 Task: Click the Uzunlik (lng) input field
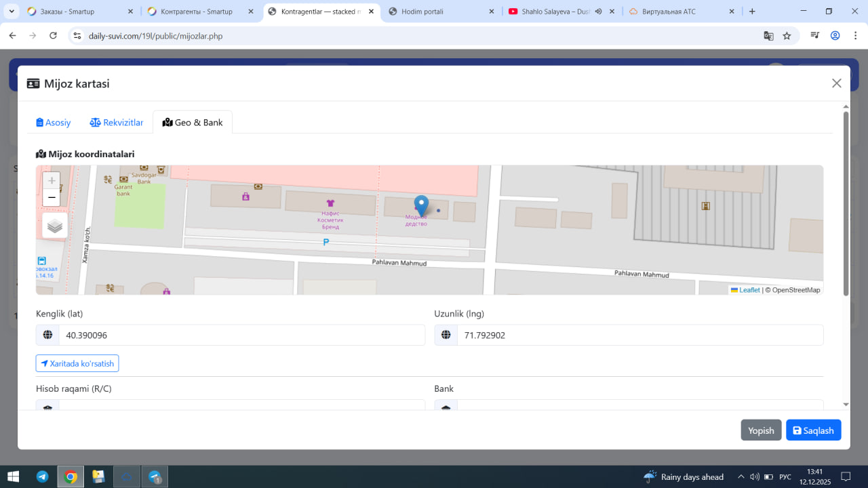(639, 335)
